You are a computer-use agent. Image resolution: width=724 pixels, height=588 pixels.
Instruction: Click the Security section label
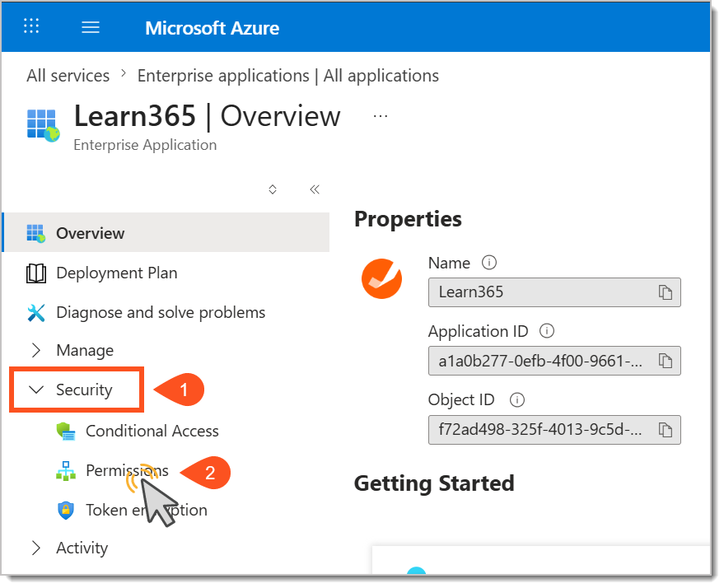84,390
